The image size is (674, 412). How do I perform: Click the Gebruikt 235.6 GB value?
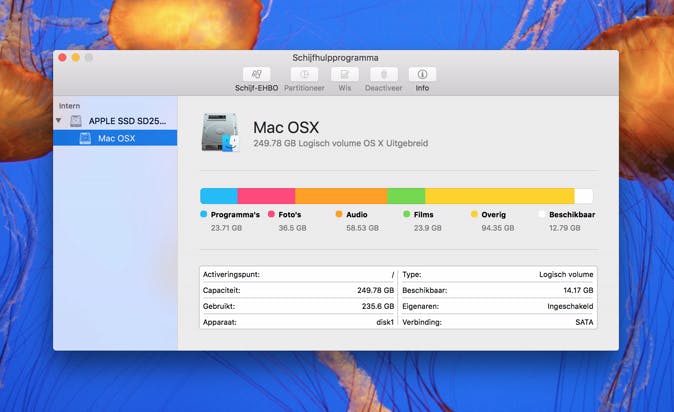point(378,306)
